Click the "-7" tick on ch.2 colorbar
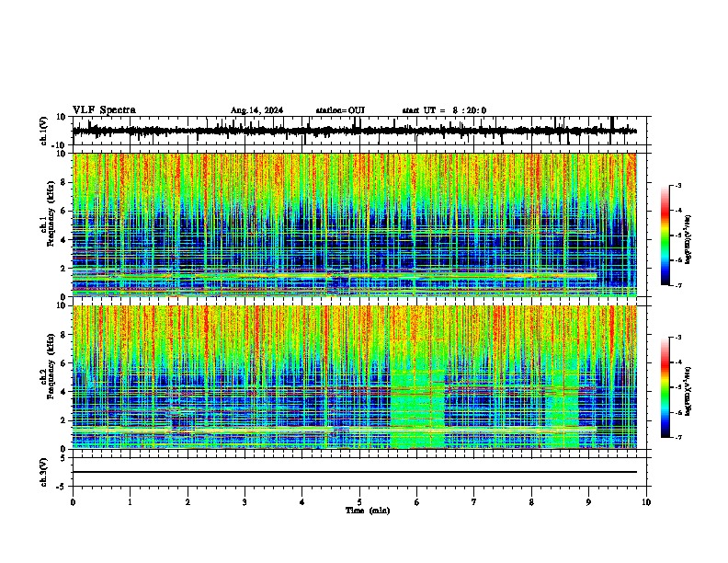The image size is (728, 563). 677,437
